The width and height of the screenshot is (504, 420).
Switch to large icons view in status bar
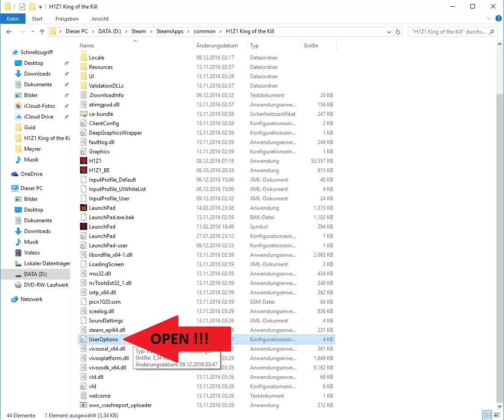pyautogui.click(x=497, y=415)
